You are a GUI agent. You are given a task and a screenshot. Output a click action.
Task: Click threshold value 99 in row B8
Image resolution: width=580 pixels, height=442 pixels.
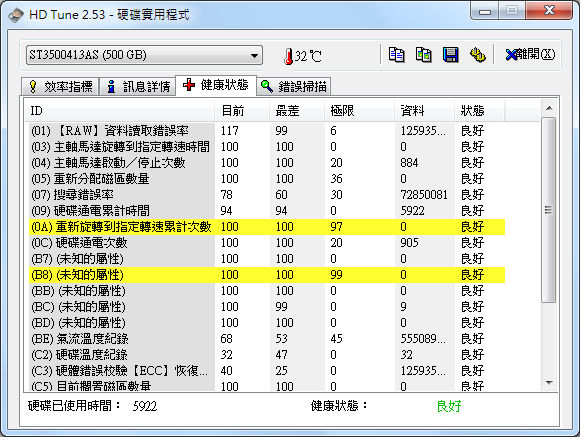coord(336,275)
